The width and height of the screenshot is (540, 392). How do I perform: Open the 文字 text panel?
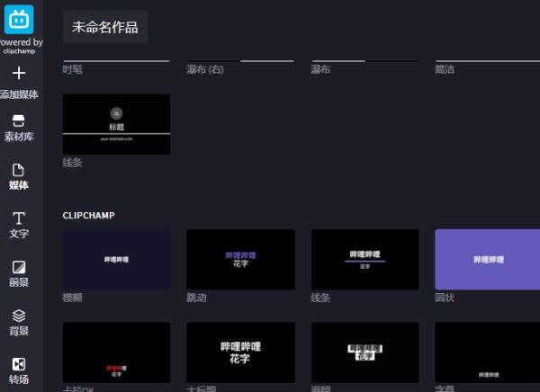pos(19,218)
